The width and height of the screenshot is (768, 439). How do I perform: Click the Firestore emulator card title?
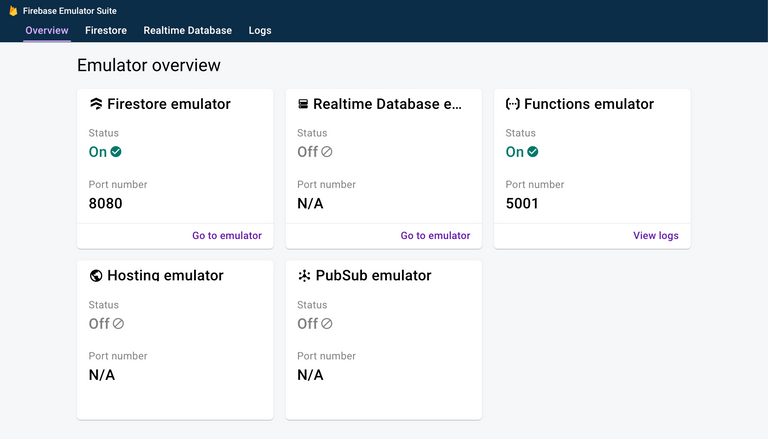click(169, 104)
